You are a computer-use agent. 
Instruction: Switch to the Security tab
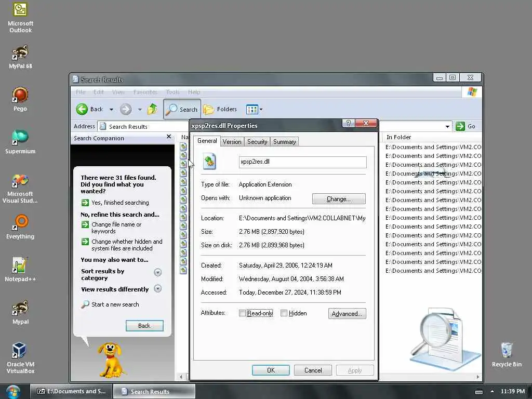[x=257, y=142]
